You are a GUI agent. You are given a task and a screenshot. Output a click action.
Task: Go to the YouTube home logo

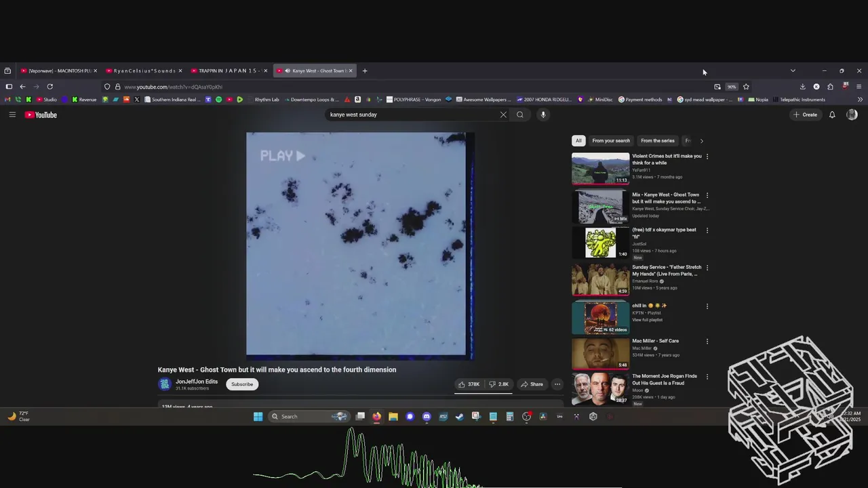pos(41,115)
